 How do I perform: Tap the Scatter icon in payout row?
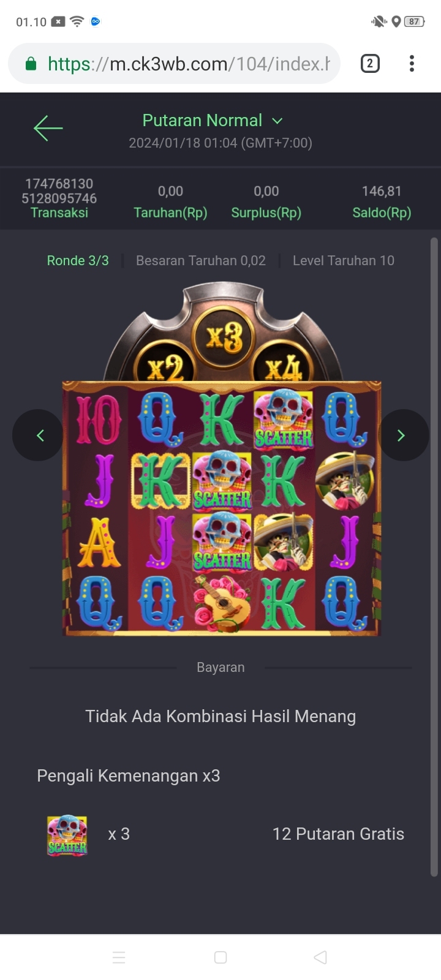tap(67, 835)
